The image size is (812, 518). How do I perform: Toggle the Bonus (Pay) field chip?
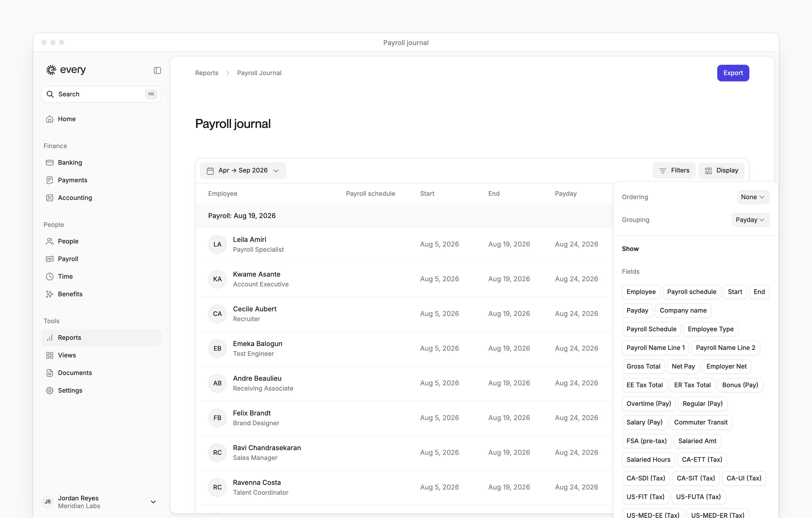[740, 385]
